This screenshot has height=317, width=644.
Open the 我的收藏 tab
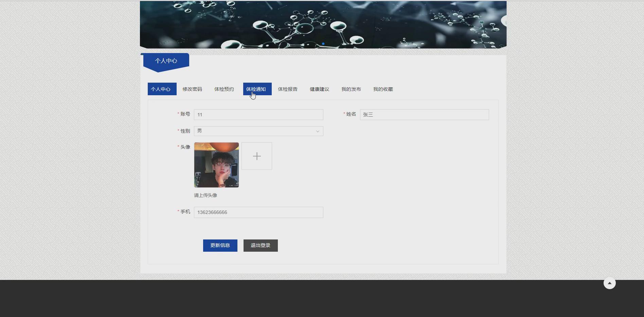(x=383, y=89)
